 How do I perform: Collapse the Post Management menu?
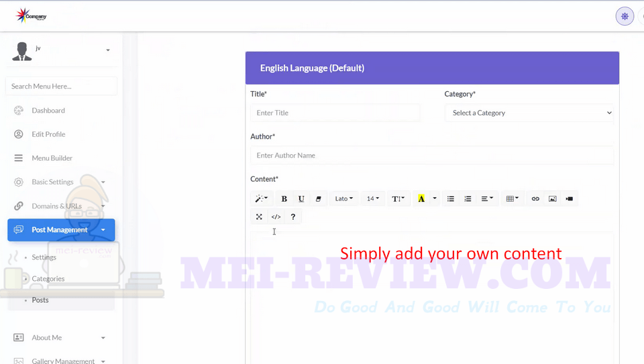point(61,230)
